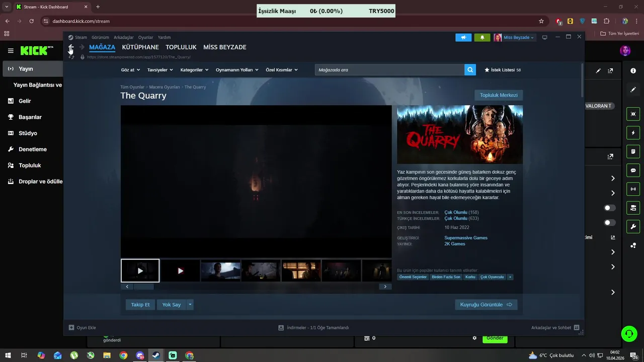
Task: Open the MAĞAZA tab
Action: [x=102, y=47]
